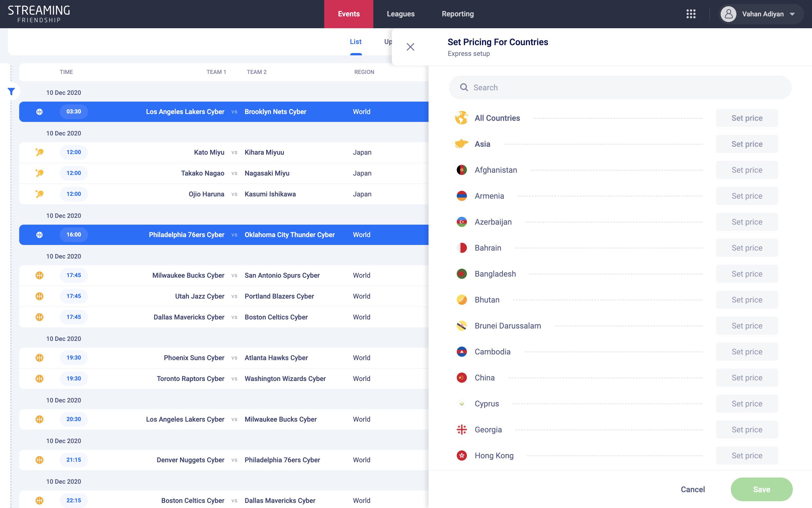The image size is (812, 508).
Task: Click the Afghanistan flag icon
Action: coord(462,170)
